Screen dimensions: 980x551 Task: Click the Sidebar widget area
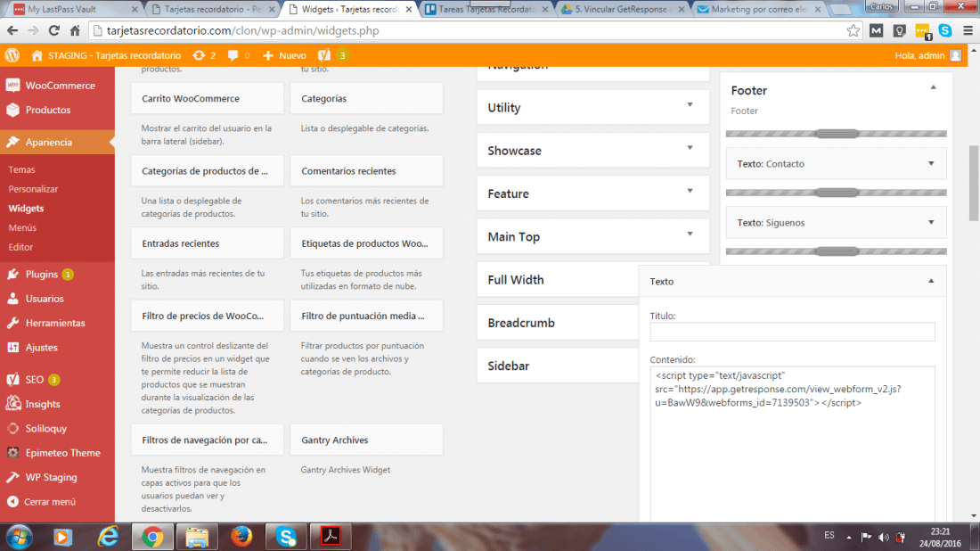coord(558,366)
